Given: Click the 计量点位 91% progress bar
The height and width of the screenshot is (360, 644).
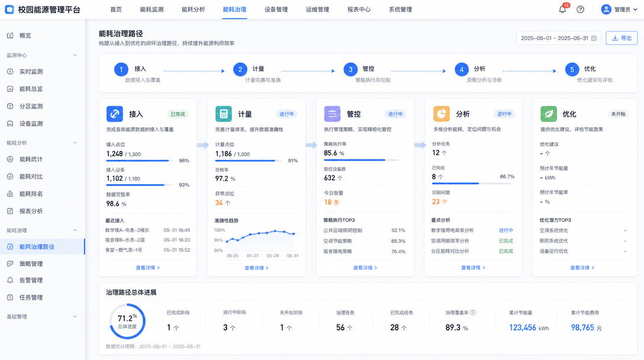Looking at the screenshot, I should [249, 160].
